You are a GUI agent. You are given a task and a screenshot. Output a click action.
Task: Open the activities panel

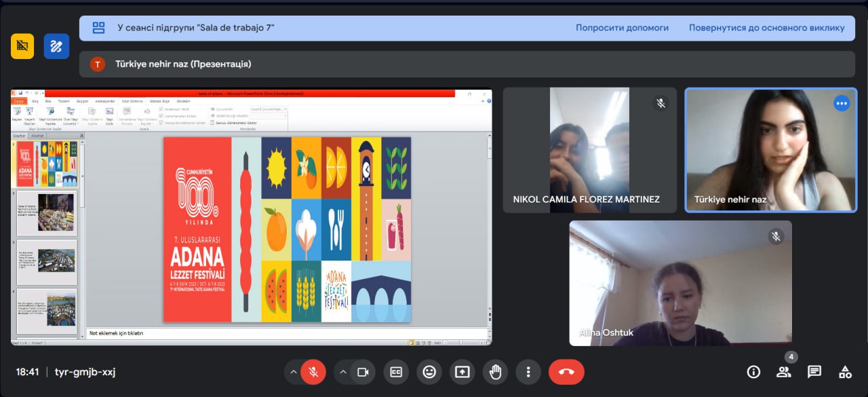pos(845,372)
